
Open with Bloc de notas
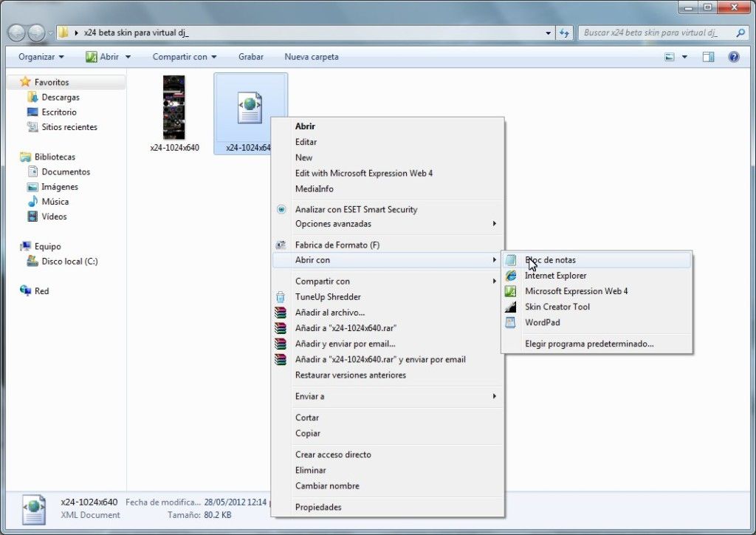tap(597, 260)
